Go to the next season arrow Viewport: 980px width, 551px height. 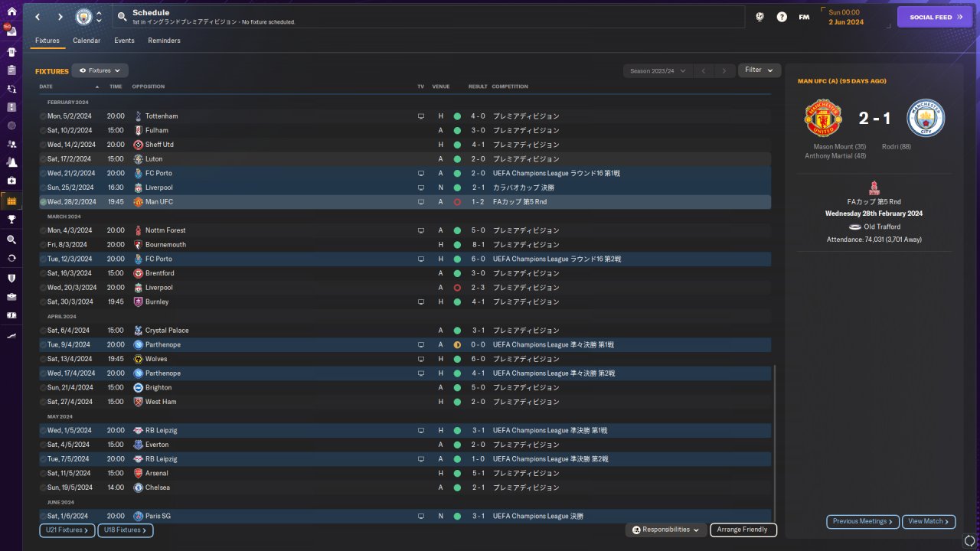click(x=724, y=71)
